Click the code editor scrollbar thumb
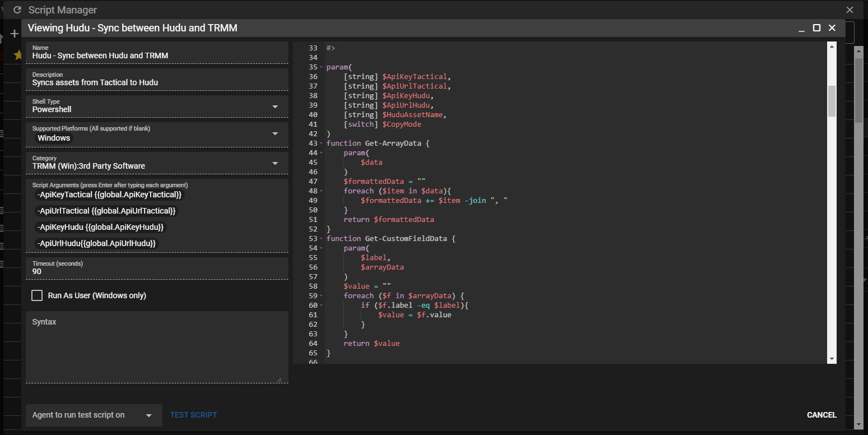Image resolution: width=868 pixels, height=435 pixels. (x=832, y=101)
